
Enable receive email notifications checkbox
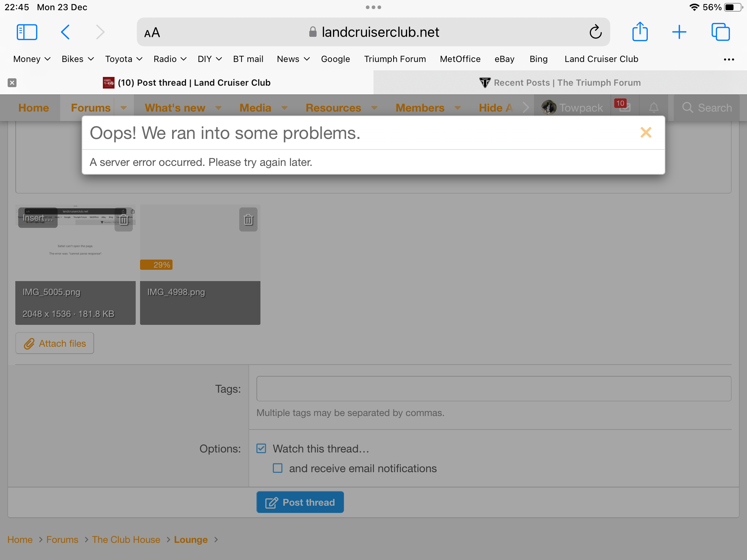click(278, 468)
